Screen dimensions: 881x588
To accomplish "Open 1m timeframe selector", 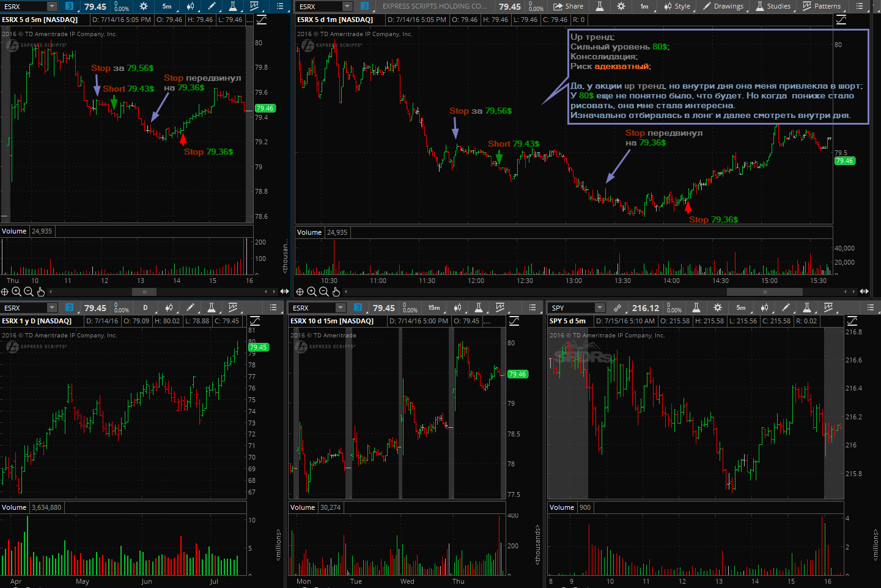I will coord(644,6).
